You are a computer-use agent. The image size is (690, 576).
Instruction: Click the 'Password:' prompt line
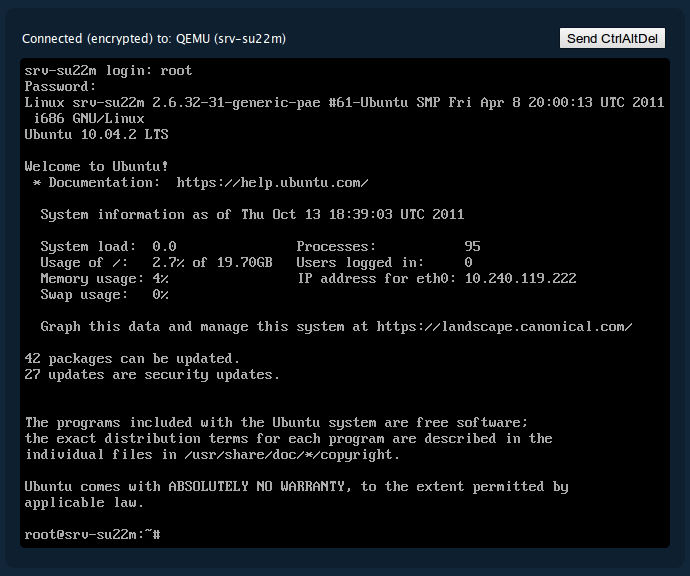pyautogui.click(x=60, y=86)
